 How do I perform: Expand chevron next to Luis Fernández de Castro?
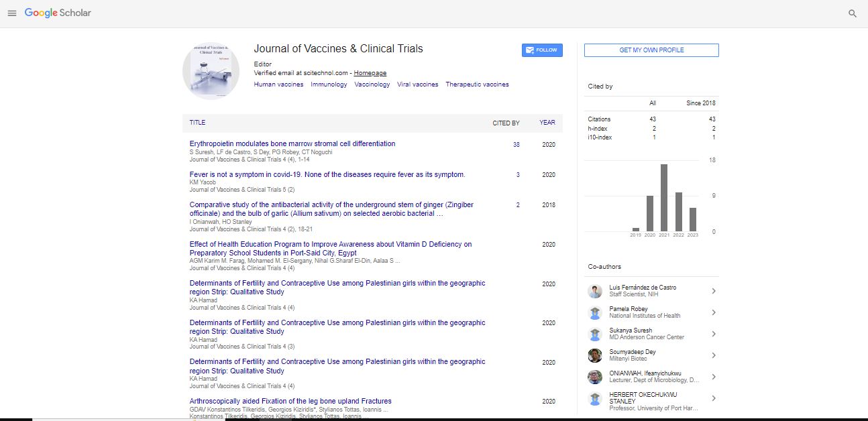(714, 291)
